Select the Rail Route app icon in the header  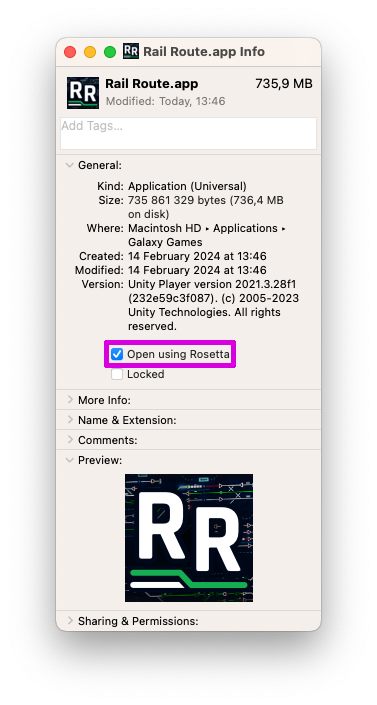coord(83,93)
